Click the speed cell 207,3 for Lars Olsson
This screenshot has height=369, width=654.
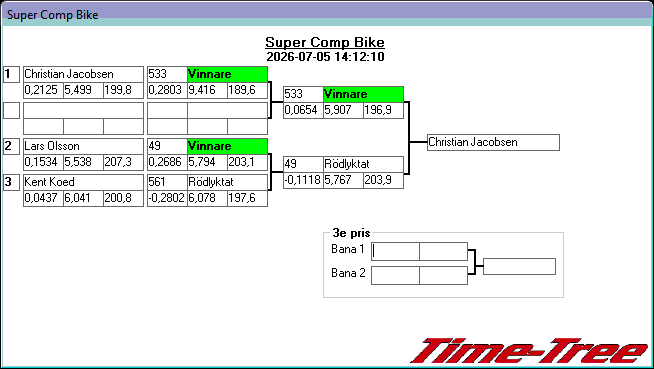(123, 162)
